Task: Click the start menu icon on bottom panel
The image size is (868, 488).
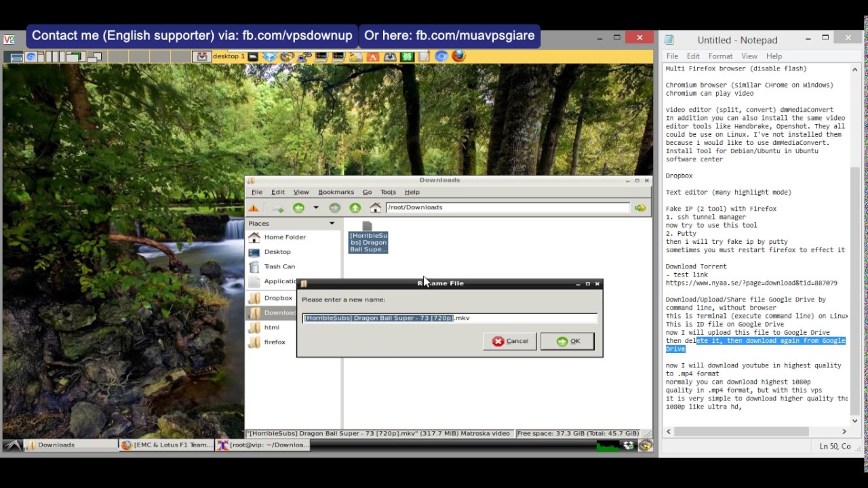Action: click(x=12, y=445)
